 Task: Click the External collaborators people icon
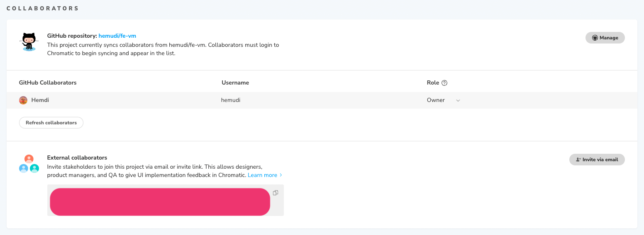(x=29, y=164)
